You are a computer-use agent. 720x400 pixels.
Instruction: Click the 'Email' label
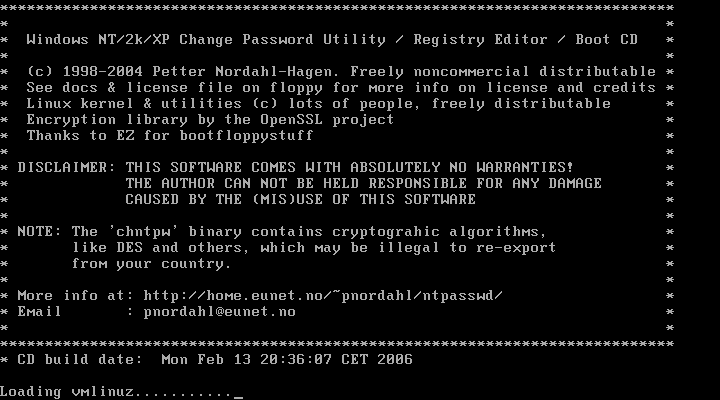[x=39, y=311]
